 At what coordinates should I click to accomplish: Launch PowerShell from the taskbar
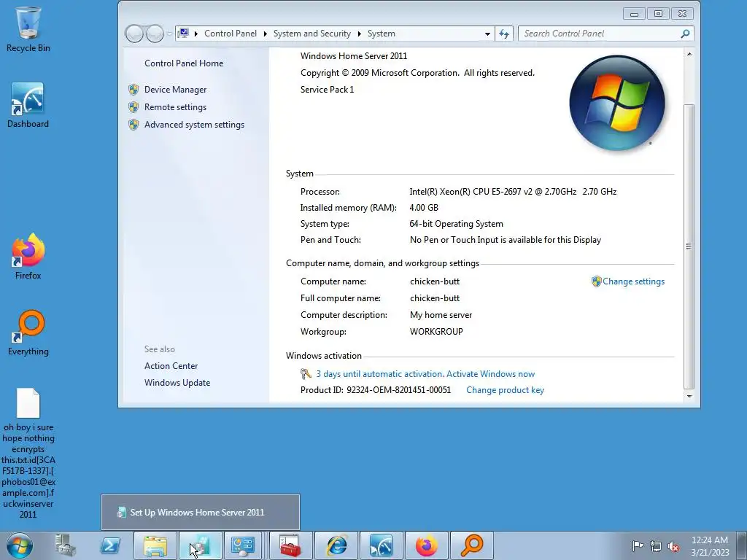click(110, 545)
